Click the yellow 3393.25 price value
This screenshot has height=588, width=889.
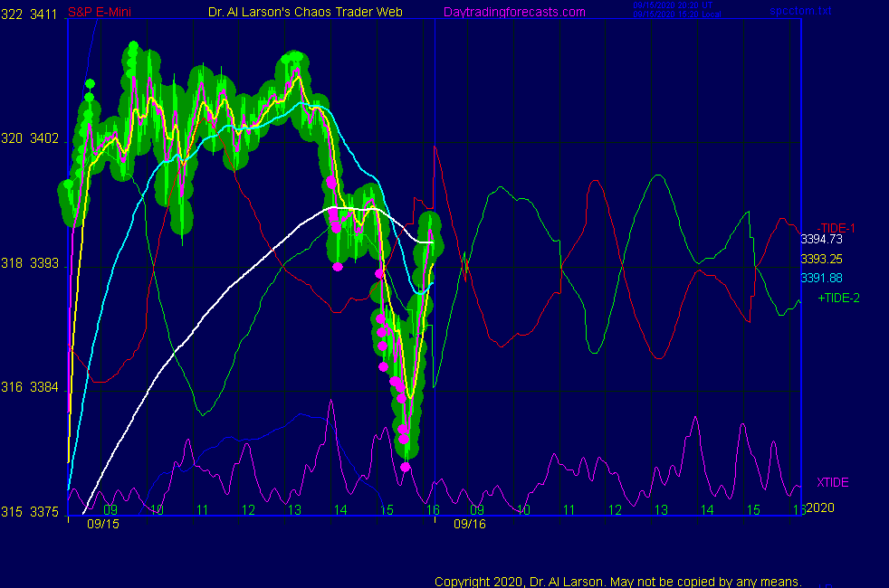(x=821, y=259)
